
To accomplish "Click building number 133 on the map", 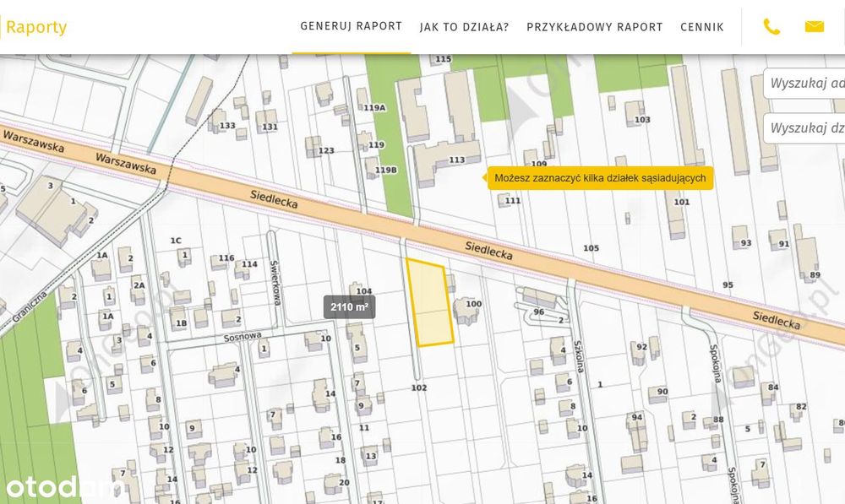I will pos(227,126).
